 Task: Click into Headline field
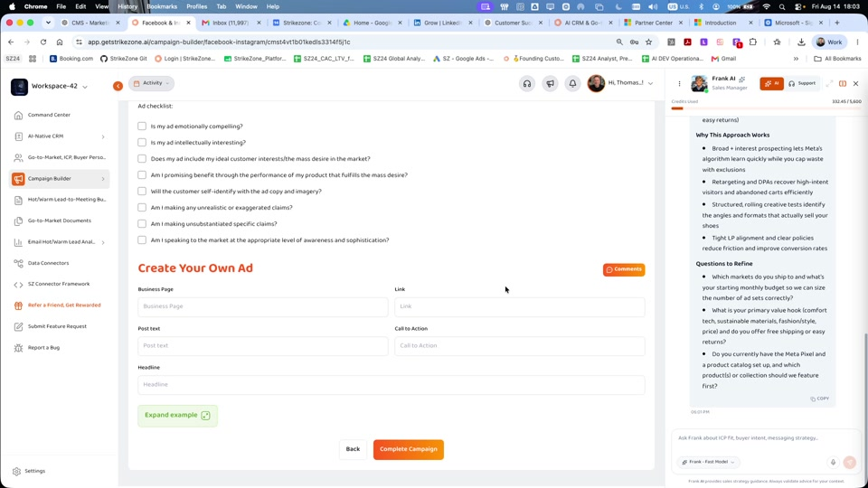pyautogui.click(x=392, y=385)
